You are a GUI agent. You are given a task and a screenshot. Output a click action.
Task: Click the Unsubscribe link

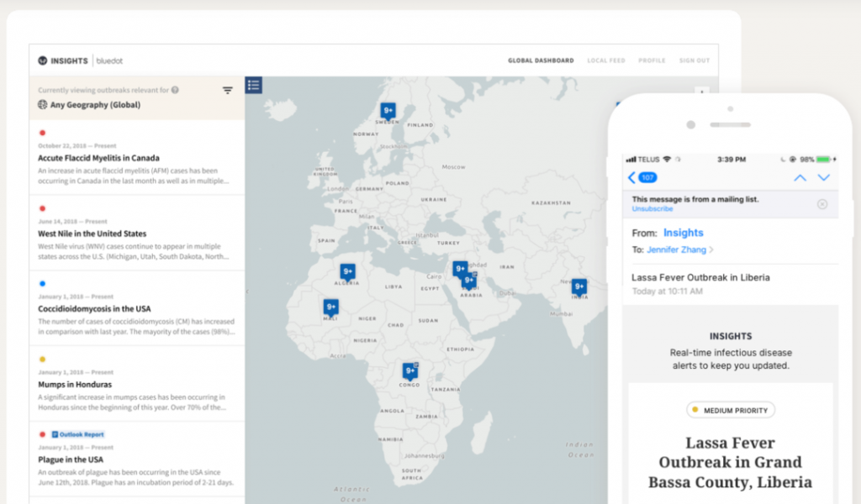(652, 209)
